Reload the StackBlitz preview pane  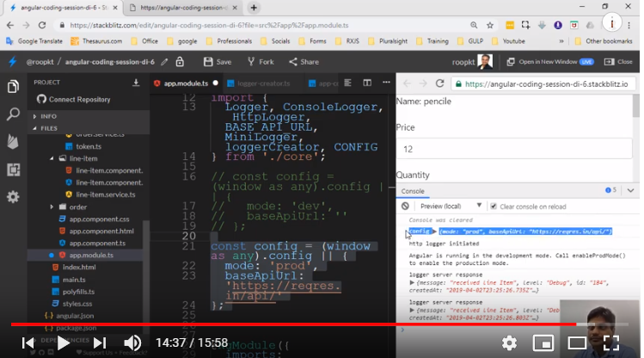point(439,84)
